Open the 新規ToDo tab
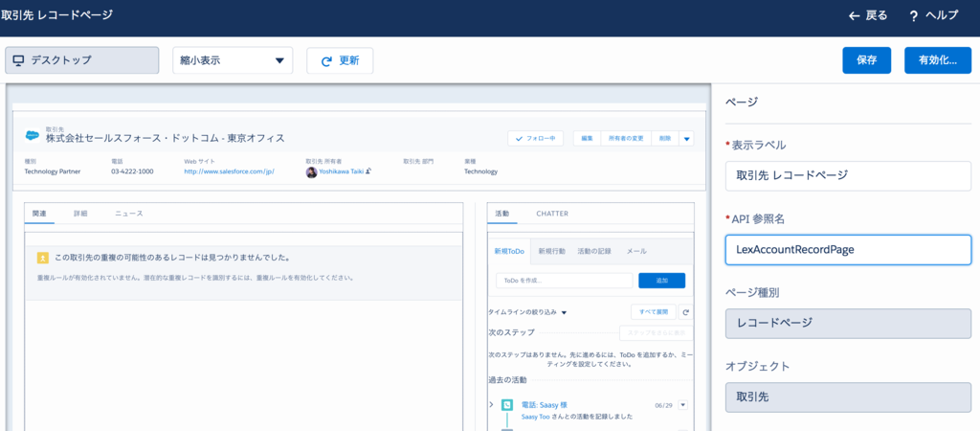The width and height of the screenshot is (980, 431). point(509,251)
